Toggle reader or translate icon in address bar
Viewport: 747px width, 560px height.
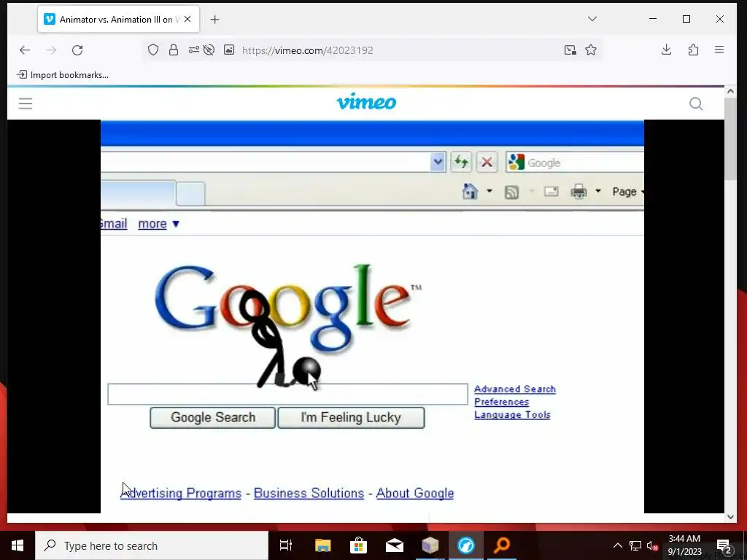pos(570,50)
